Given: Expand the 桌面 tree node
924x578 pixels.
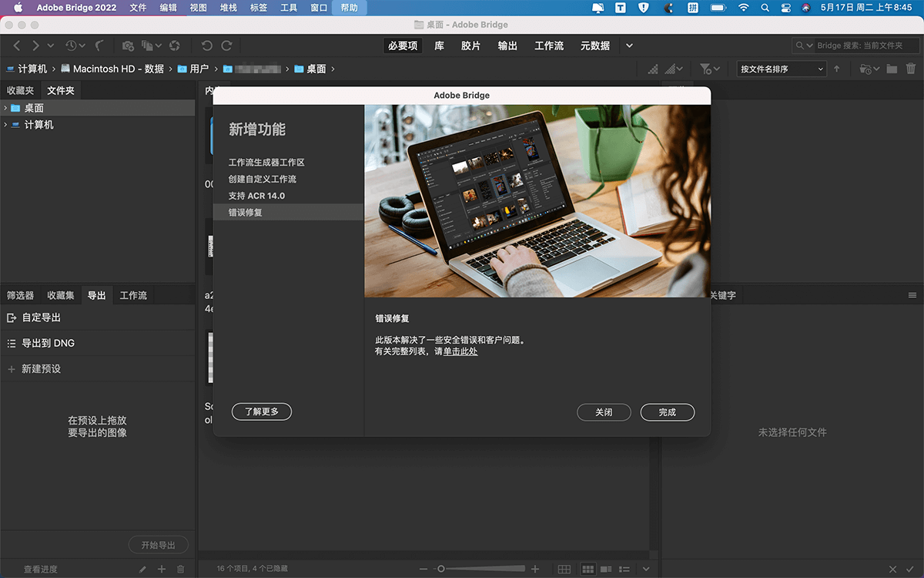Looking at the screenshot, I should click(5, 108).
